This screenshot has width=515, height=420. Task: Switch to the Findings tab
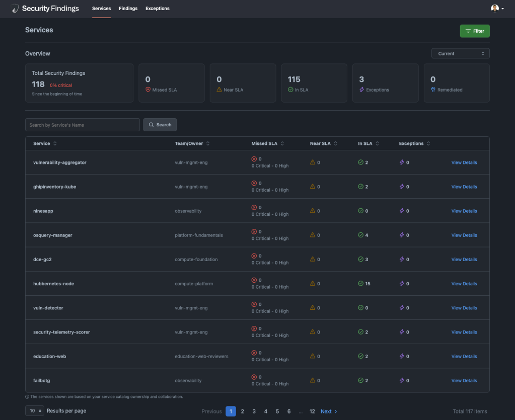point(128,9)
